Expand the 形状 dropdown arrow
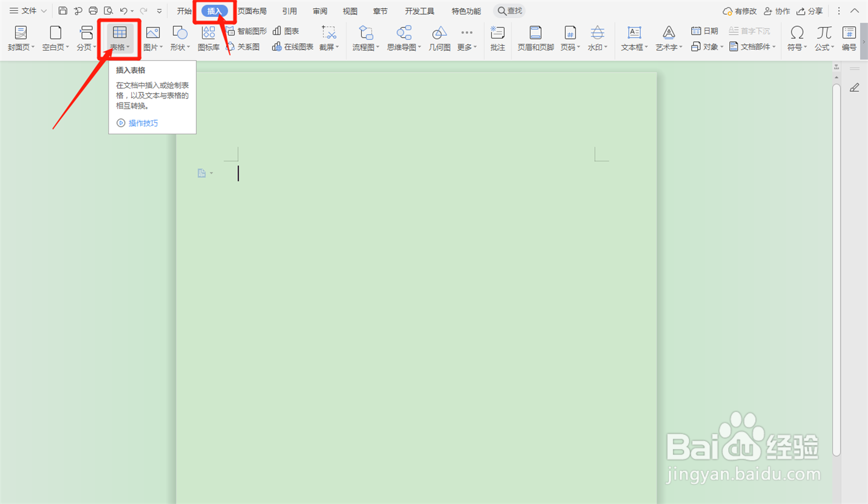 (188, 47)
